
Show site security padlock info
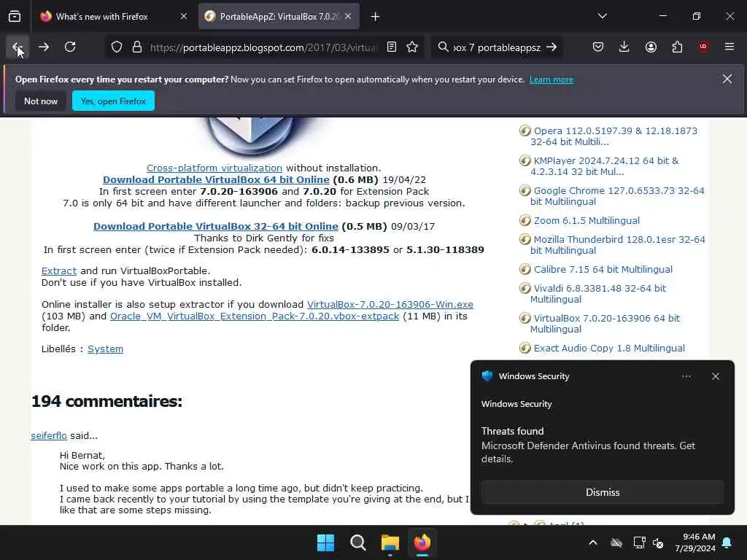tap(137, 47)
